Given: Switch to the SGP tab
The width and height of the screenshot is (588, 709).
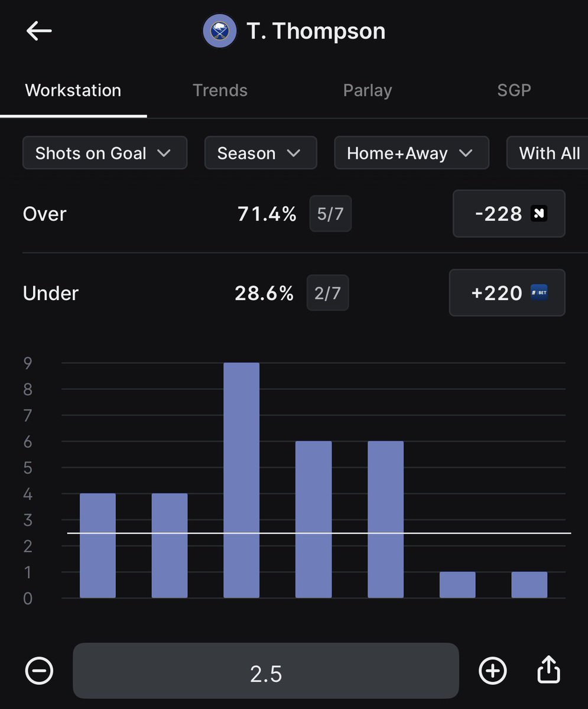Looking at the screenshot, I should (514, 90).
